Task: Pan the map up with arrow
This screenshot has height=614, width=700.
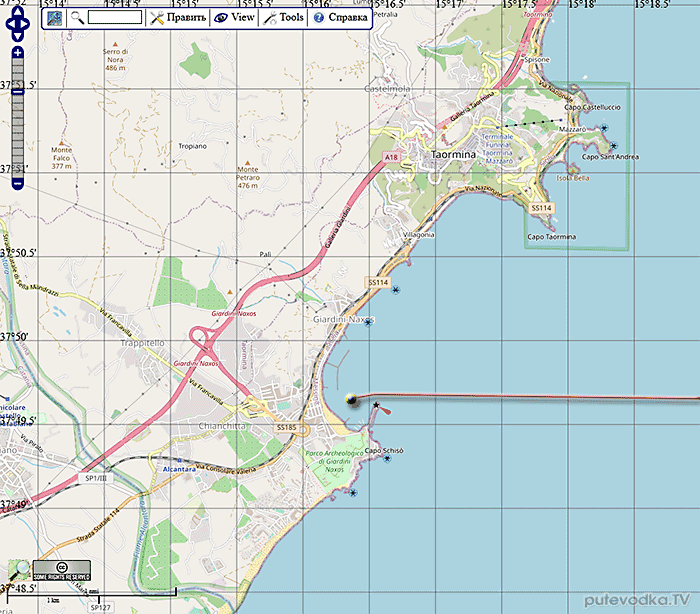Action: click(18, 12)
